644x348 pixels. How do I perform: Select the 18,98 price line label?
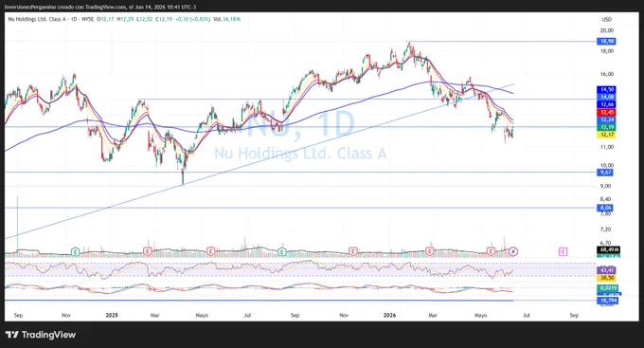(607, 41)
